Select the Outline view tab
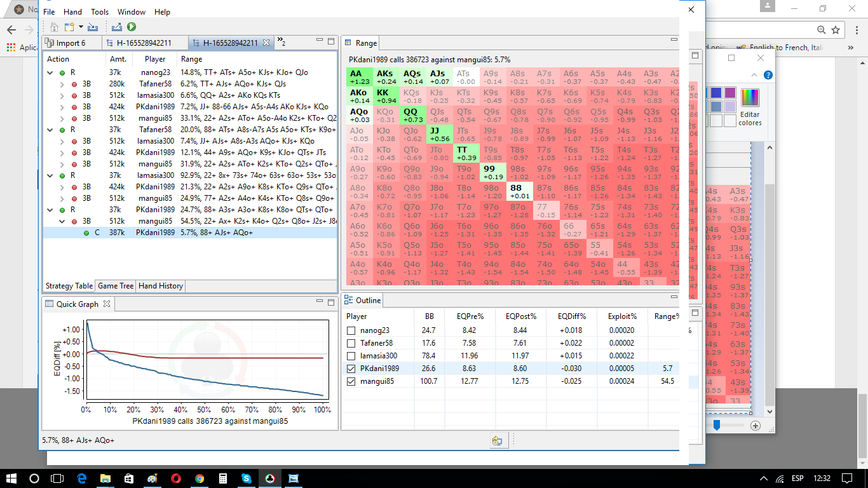Screen dimensions: 868x488 [362, 300]
